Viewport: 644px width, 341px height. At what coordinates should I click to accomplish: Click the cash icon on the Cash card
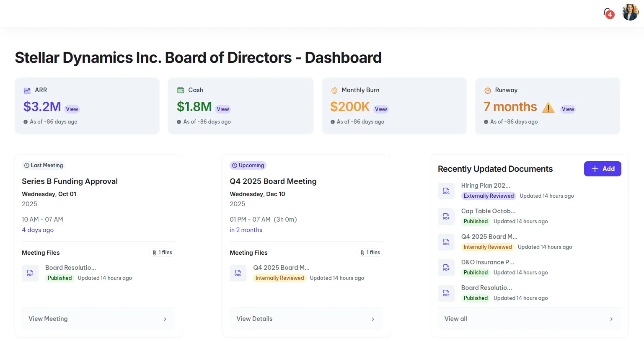click(x=181, y=90)
